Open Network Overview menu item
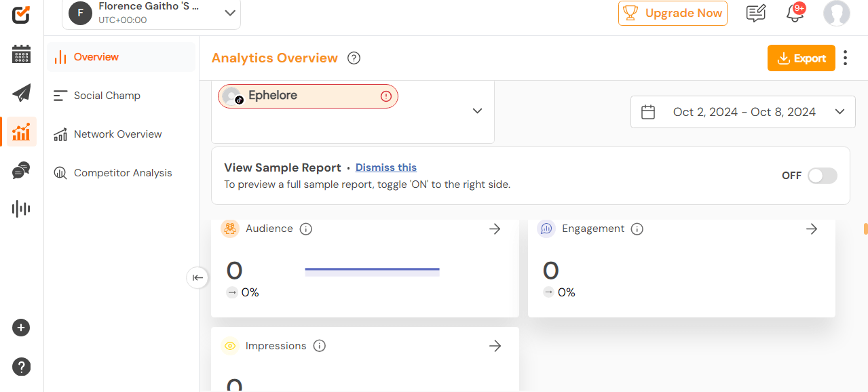 [x=121, y=134]
